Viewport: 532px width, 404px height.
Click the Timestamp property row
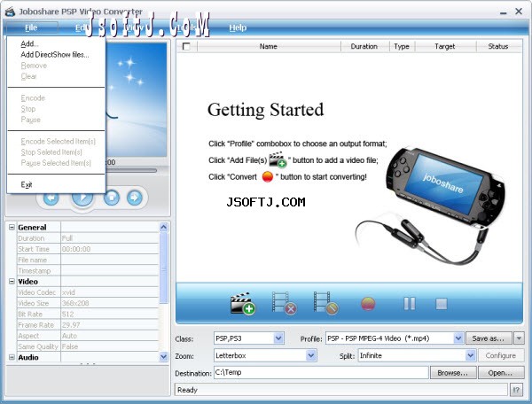click(x=88, y=270)
